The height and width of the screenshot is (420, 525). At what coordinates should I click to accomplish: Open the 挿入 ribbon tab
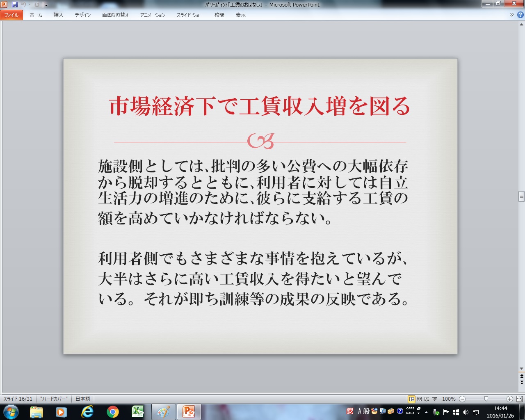click(58, 15)
